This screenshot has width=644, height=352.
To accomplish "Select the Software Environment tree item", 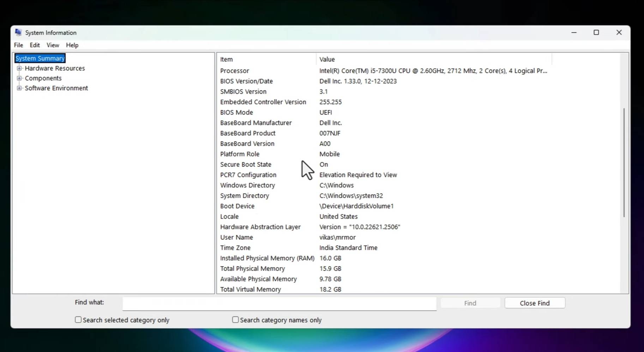I will pyautogui.click(x=56, y=88).
